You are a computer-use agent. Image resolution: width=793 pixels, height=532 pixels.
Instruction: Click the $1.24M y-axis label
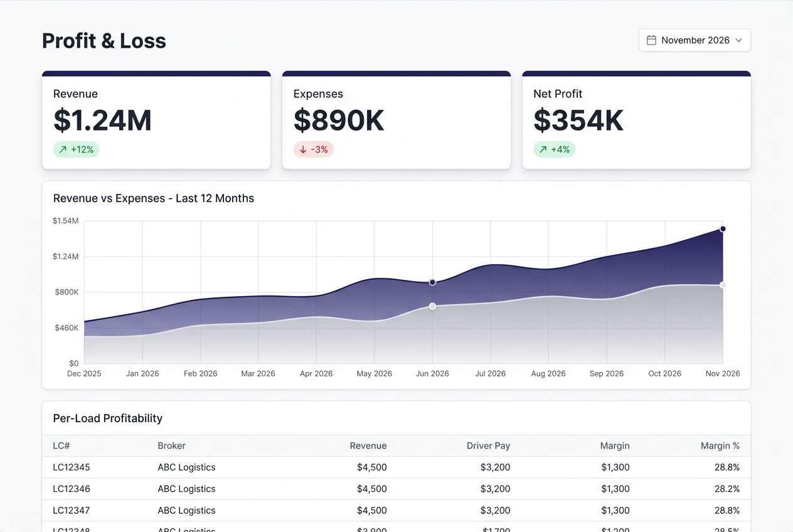coord(66,257)
